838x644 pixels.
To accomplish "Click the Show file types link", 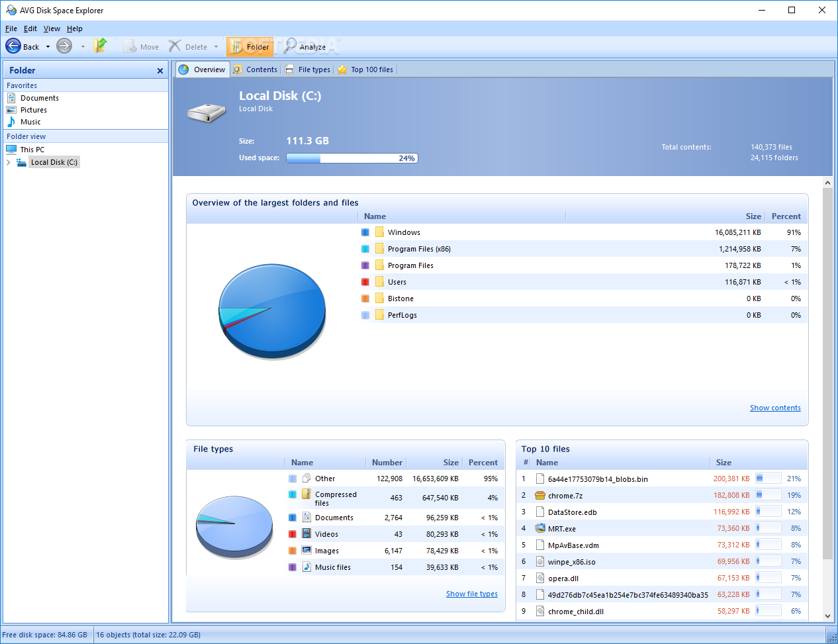I will click(x=472, y=594).
